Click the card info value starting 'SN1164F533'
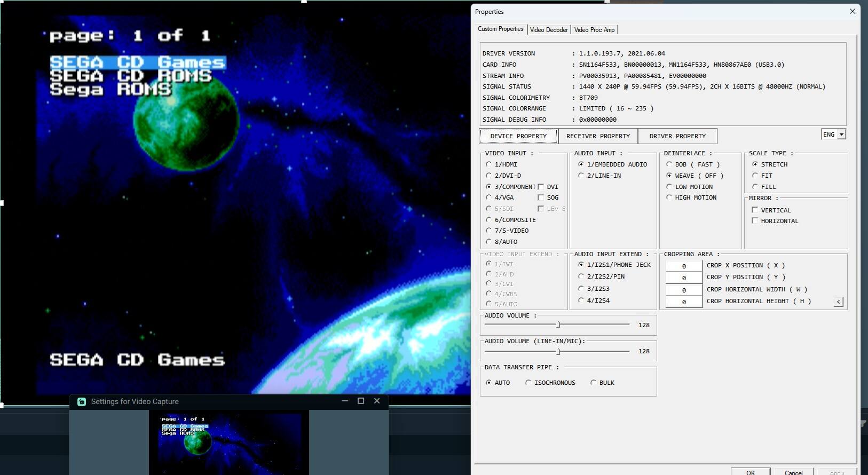This screenshot has width=868, height=475. pos(682,65)
